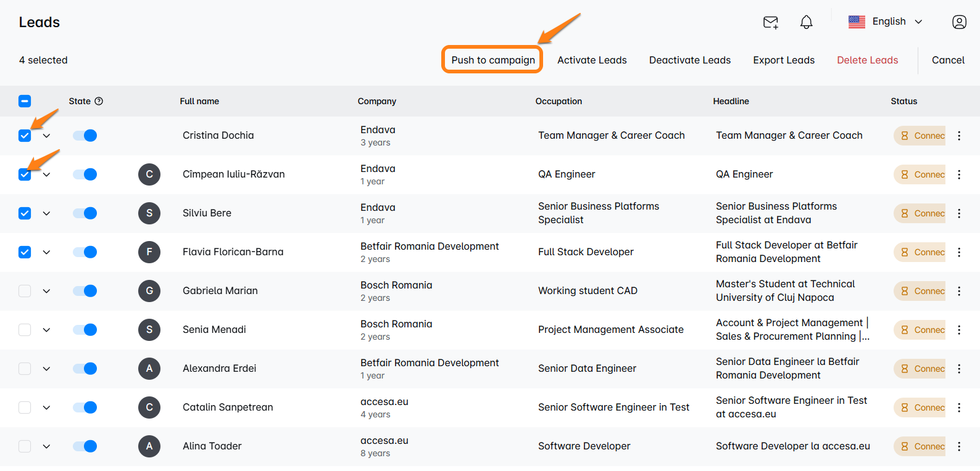Open the mail invite icon in header
The image size is (980, 471).
(x=770, y=22)
